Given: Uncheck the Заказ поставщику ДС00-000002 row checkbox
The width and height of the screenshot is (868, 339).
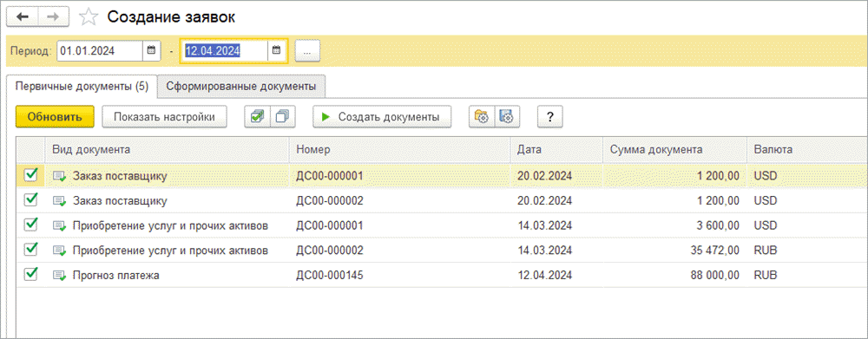Looking at the screenshot, I should [31, 199].
